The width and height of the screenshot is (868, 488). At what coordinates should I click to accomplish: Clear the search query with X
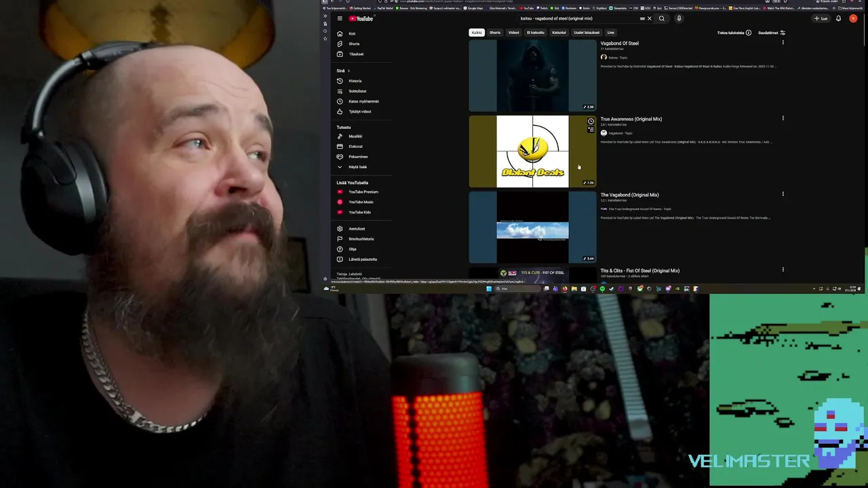point(649,18)
